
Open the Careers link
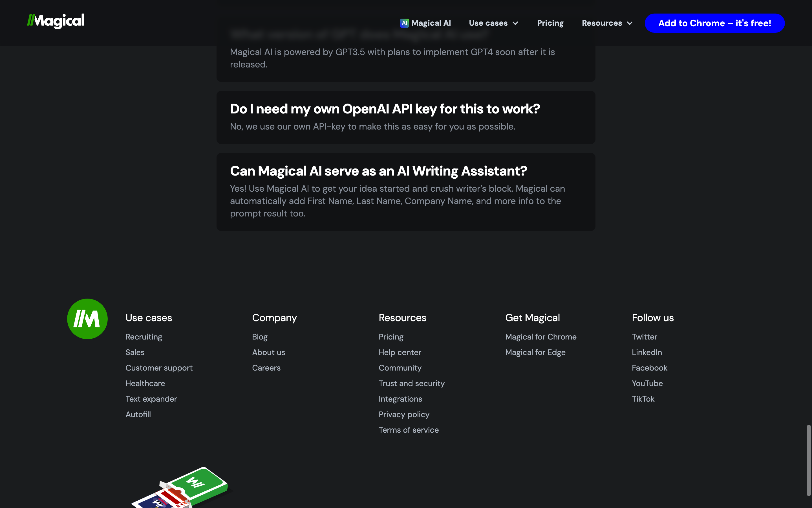266,367
